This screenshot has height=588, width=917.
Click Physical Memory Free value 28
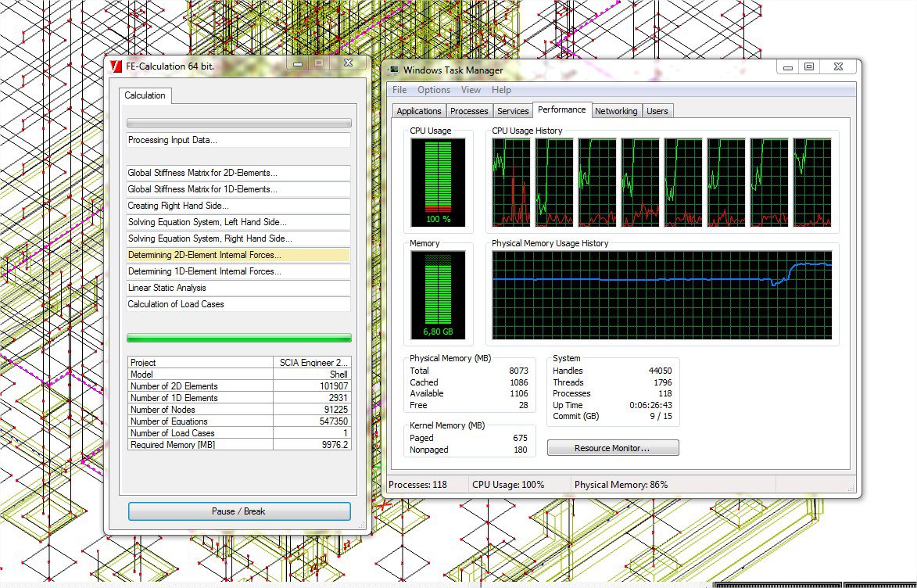[524, 406]
